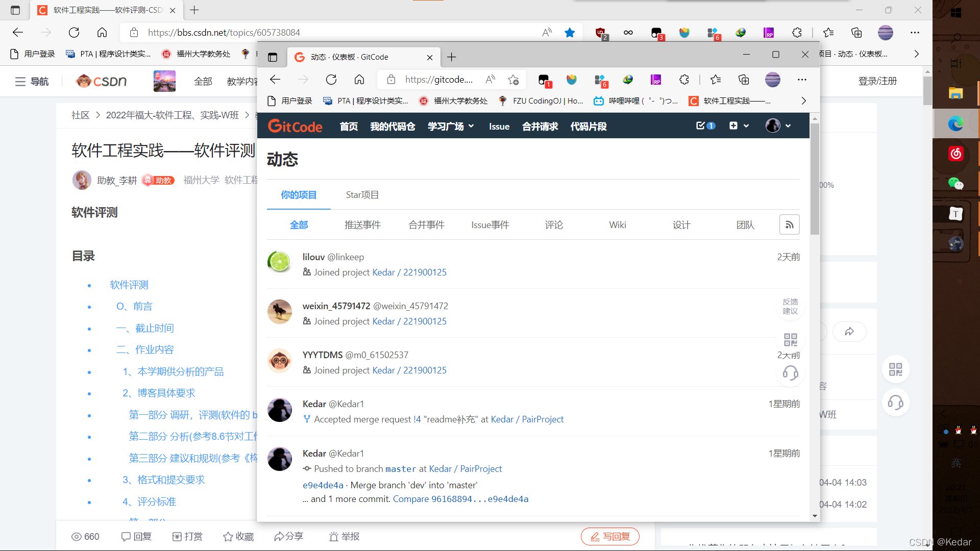The height and width of the screenshot is (551, 980).
Task: Open the Kedar / PairProject link
Action: point(527,419)
